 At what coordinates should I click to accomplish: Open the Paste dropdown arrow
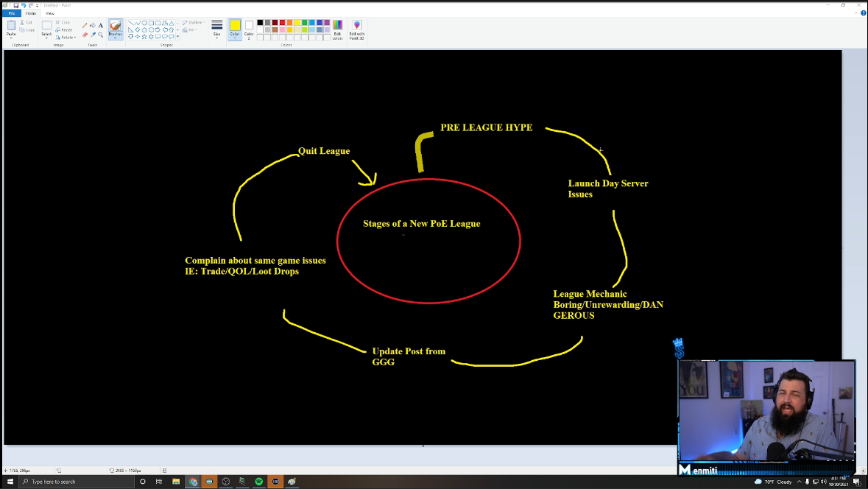(x=11, y=37)
